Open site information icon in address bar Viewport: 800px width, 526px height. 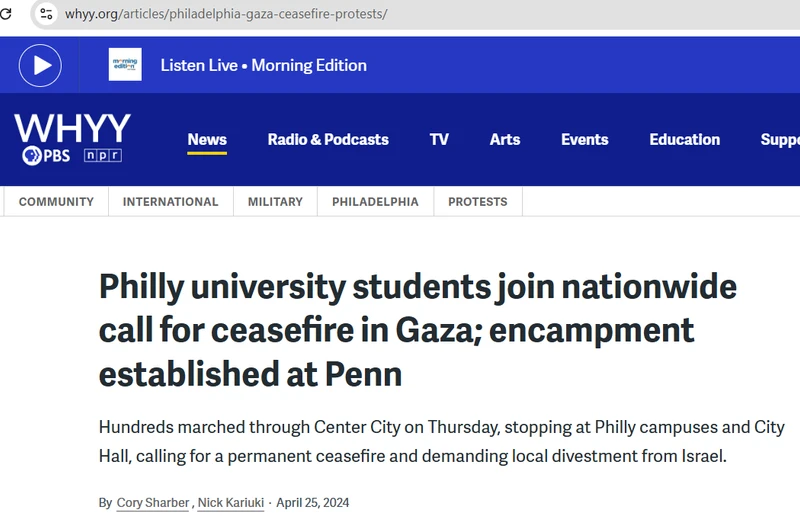coord(46,14)
